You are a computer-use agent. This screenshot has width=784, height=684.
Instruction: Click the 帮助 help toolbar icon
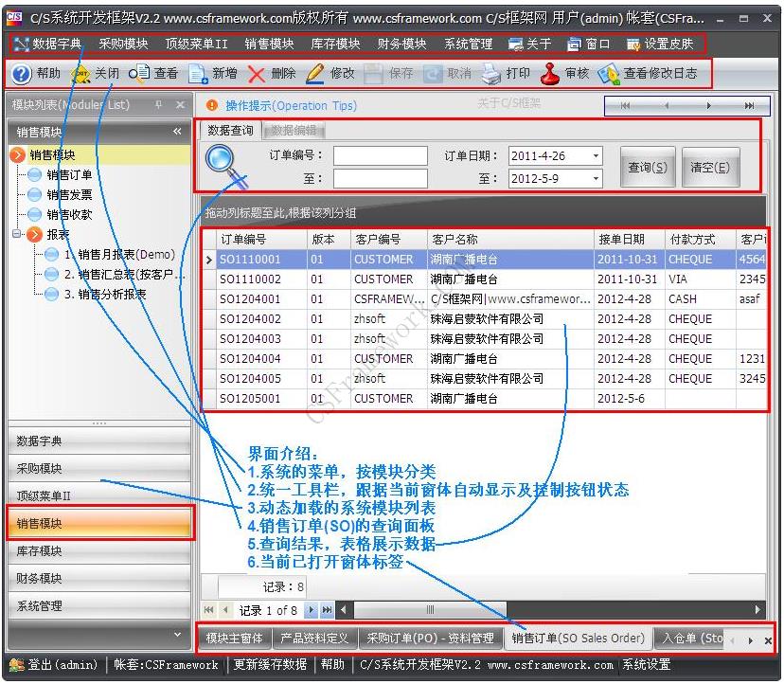(21, 76)
